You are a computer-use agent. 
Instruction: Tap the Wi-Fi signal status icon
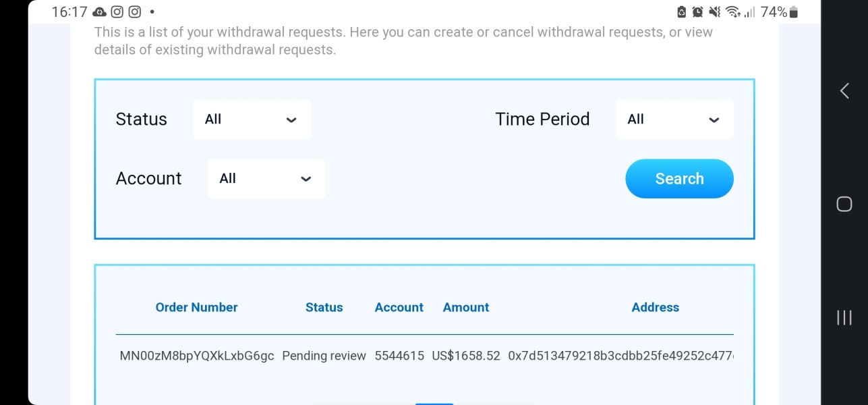(732, 12)
